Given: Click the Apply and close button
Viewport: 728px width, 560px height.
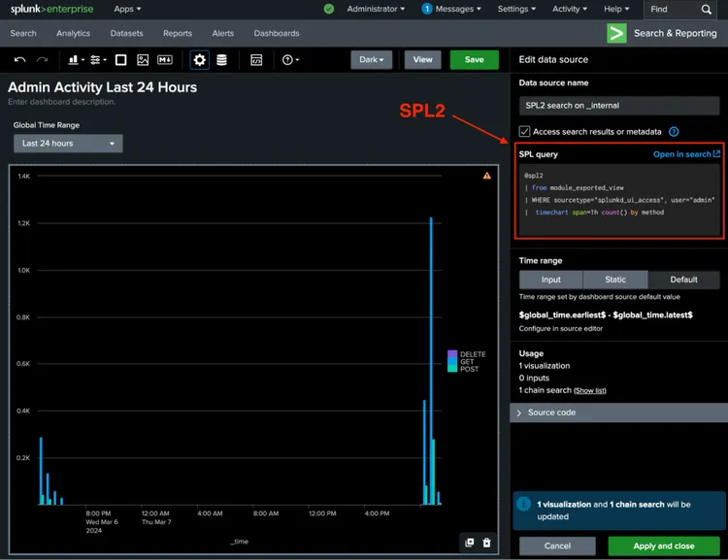Looking at the screenshot, I should pyautogui.click(x=664, y=545).
